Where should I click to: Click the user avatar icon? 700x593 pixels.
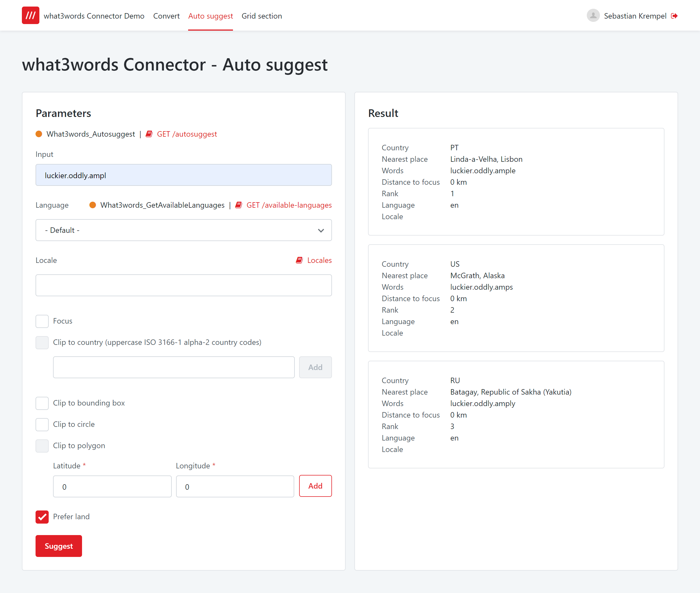[593, 16]
